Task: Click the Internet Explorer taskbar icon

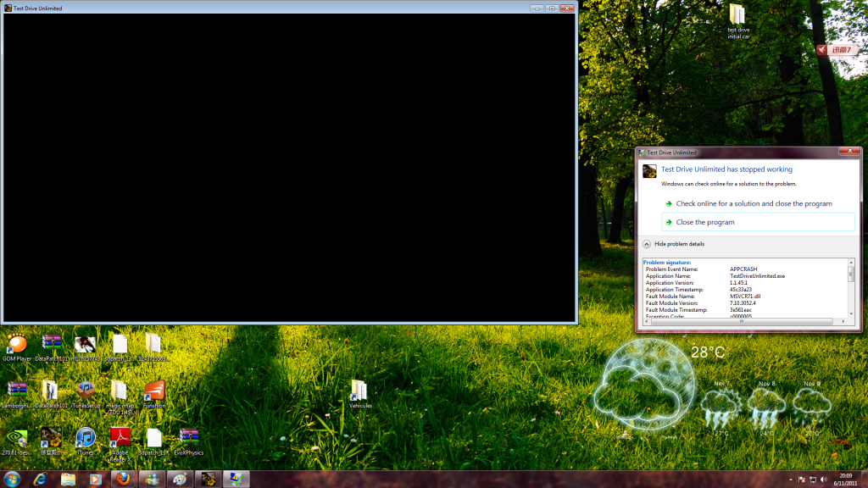Action: [x=40, y=479]
